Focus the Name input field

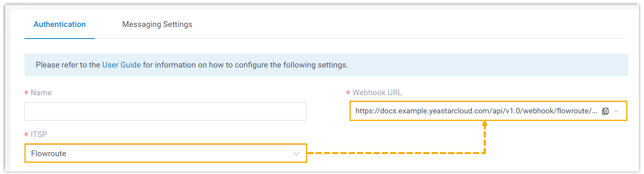tap(165, 111)
